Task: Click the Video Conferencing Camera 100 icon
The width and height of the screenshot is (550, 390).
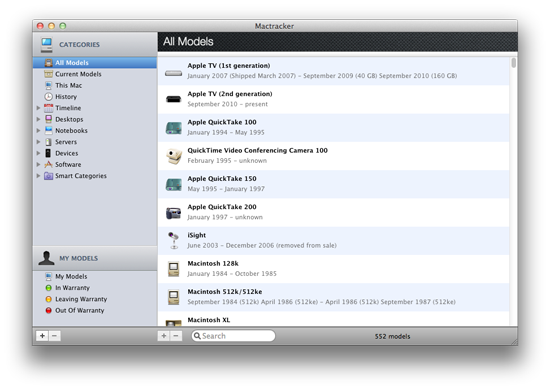Action: [x=174, y=156]
